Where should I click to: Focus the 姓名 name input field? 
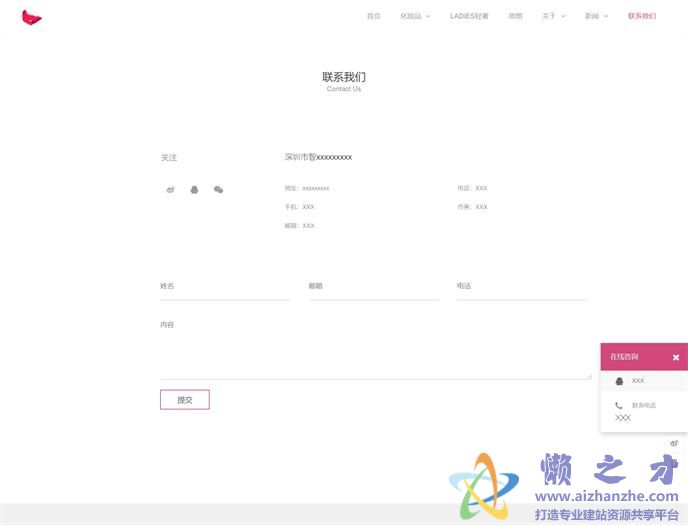225,288
